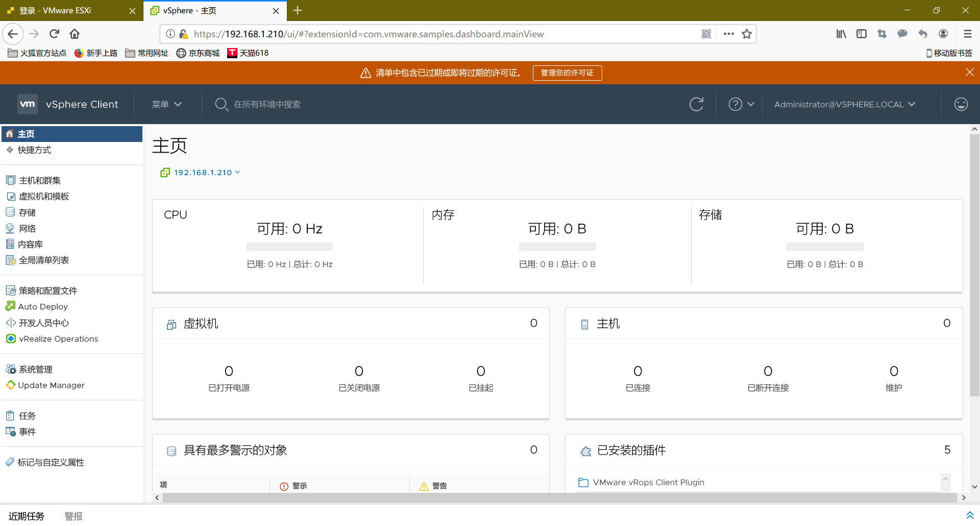980x526 pixels.
Task: Click the browser address bar URL
Action: coord(369,34)
